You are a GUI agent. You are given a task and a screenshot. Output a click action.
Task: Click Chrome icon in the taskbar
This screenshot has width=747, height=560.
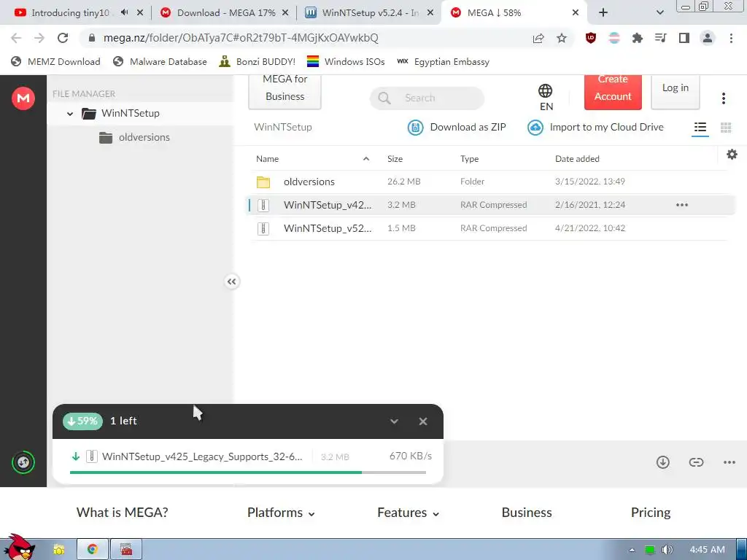(93, 549)
